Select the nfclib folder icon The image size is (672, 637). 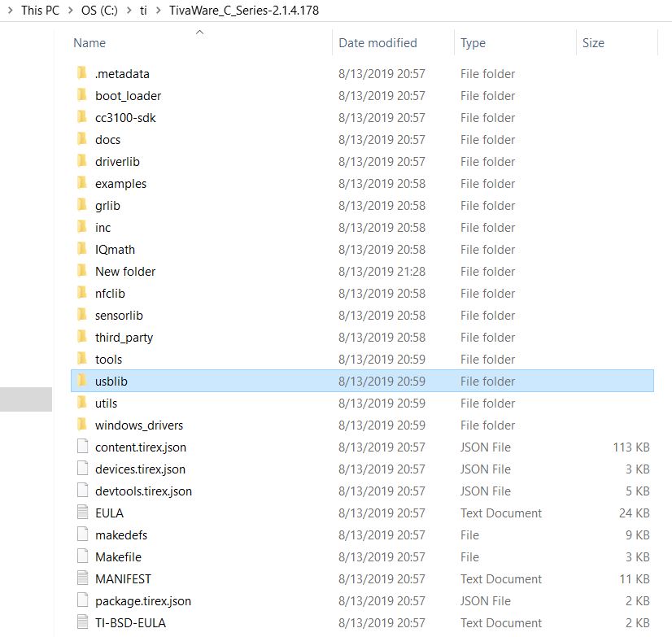pos(82,292)
